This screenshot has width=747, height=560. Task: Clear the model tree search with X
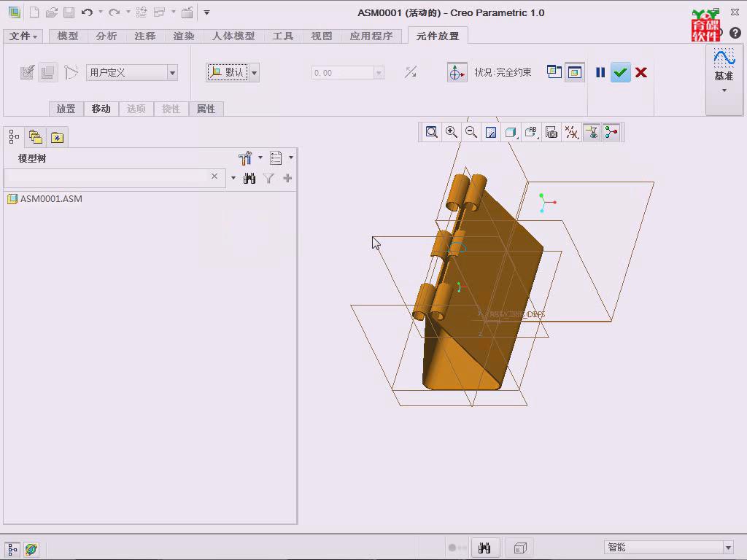(214, 176)
